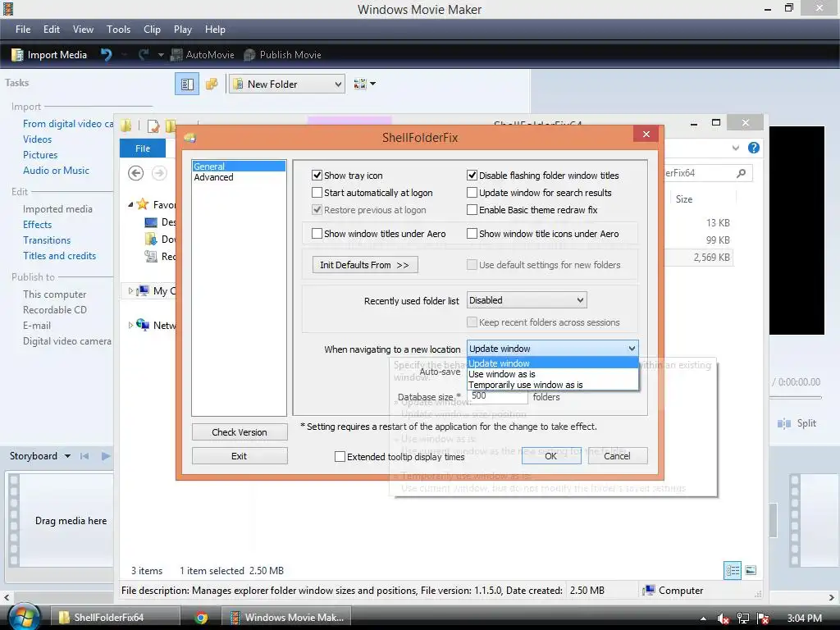Viewport: 840px width, 630px height.
Task: Click the Redo arrow in Movie Maker toolbar
Action: click(144, 55)
